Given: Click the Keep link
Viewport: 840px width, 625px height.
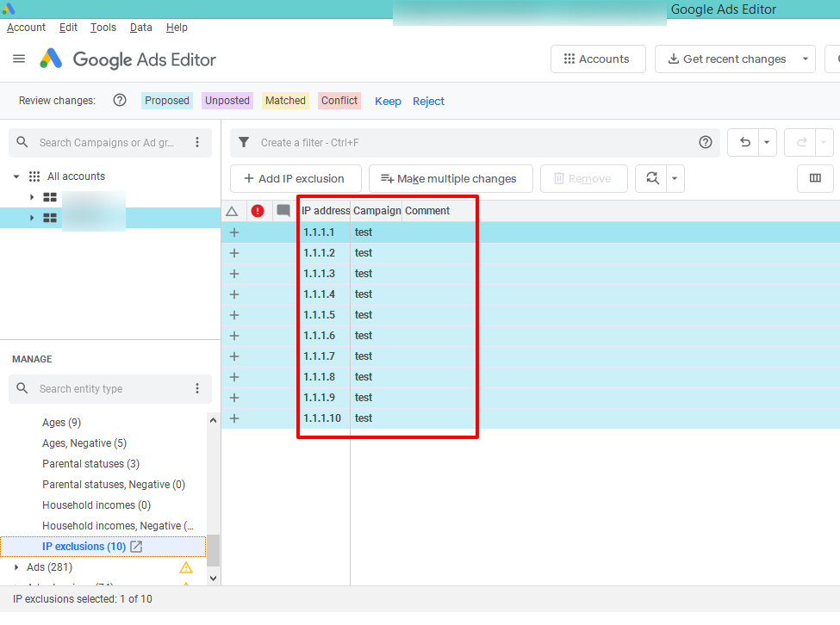Looking at the screenshot, I should tap(388, 101).
